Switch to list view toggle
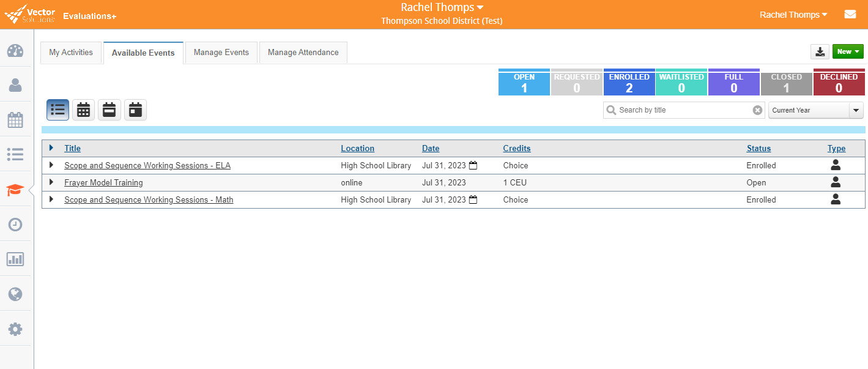This screenshot has width=868, height=369. coord(57,110)
